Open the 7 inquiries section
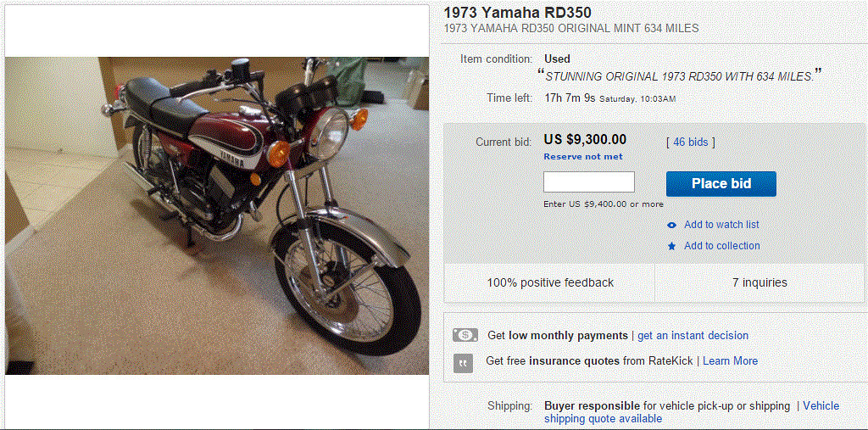 pos(759,282)
